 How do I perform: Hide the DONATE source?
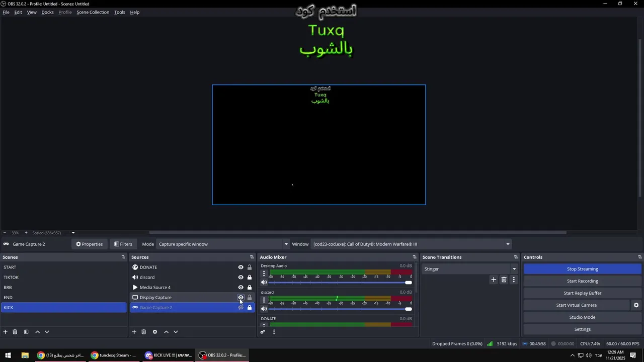pos(240,267)
